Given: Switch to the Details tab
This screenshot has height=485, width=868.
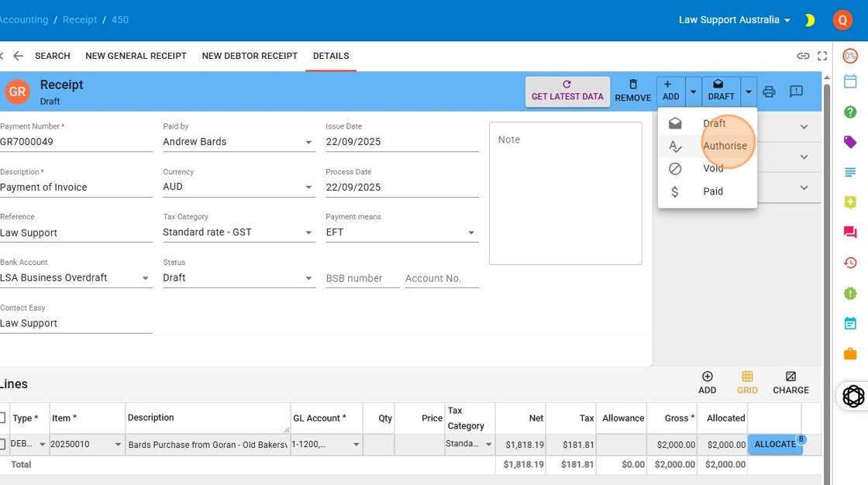Looking at the screenshot, I should click(x=331, y=56).
